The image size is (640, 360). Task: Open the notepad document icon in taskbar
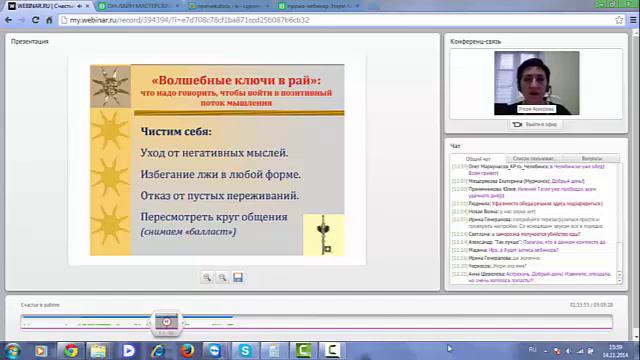pos(274,351)
